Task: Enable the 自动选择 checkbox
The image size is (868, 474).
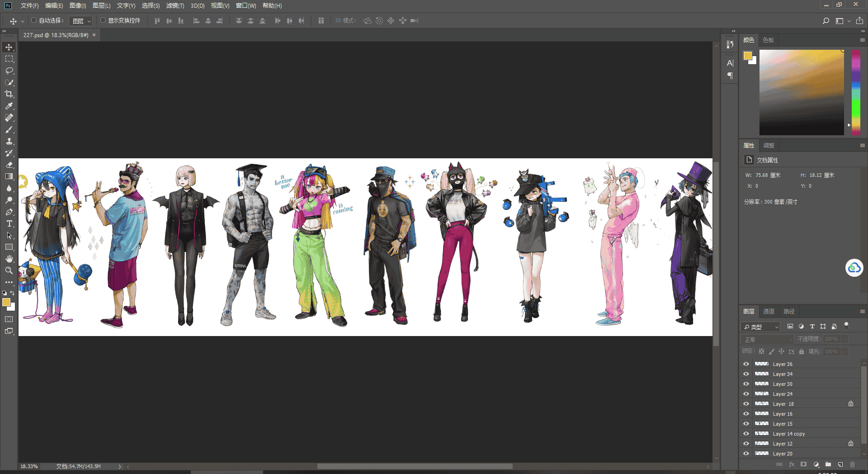Action: point(33,20)
